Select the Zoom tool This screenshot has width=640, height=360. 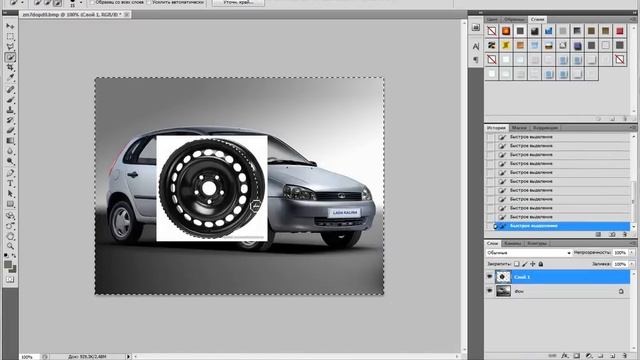[10, 246]
